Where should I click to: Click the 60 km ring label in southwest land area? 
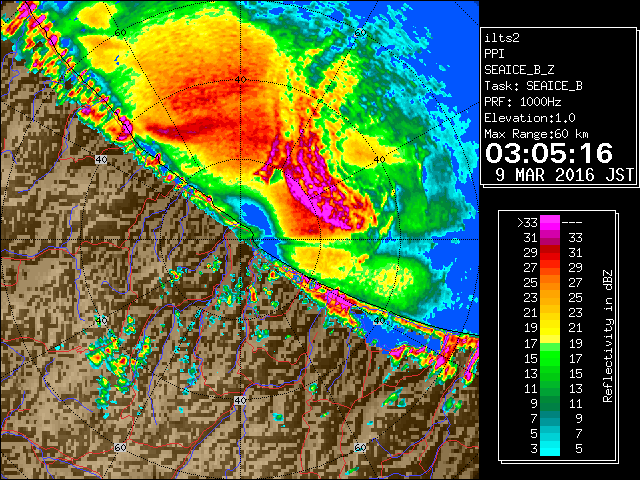(120, 447)
